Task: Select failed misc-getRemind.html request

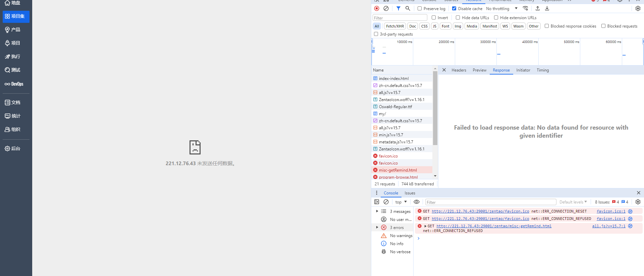Action: click(402, 170)
